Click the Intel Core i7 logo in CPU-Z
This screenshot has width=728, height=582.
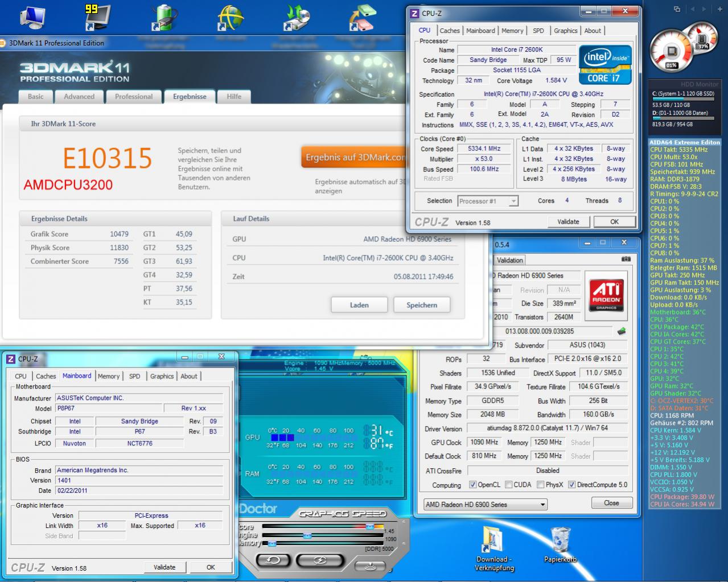pos(606,64)
